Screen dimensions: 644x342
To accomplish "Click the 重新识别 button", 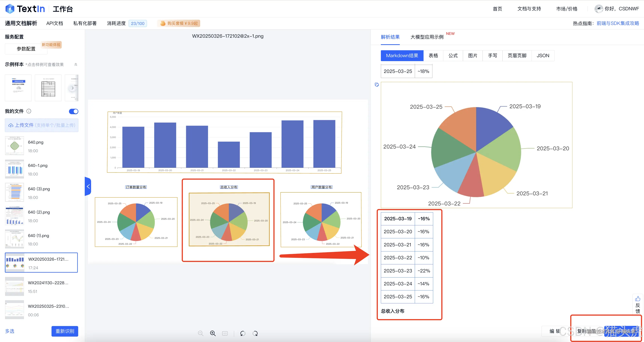I will coord(65,331).
